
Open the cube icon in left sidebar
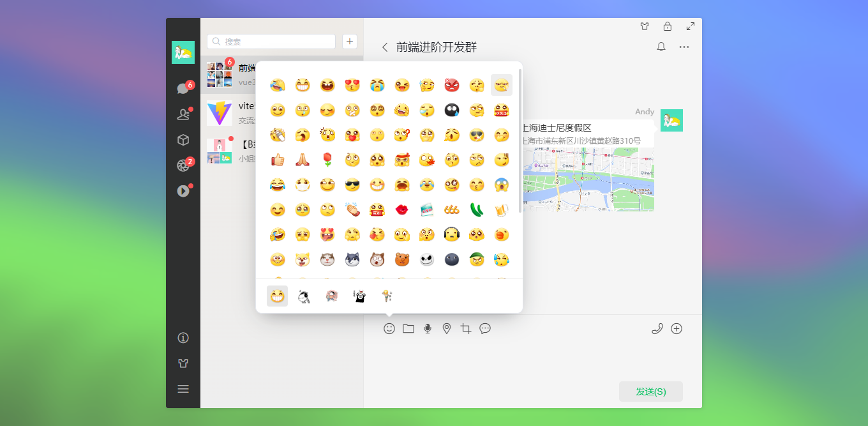183,140
